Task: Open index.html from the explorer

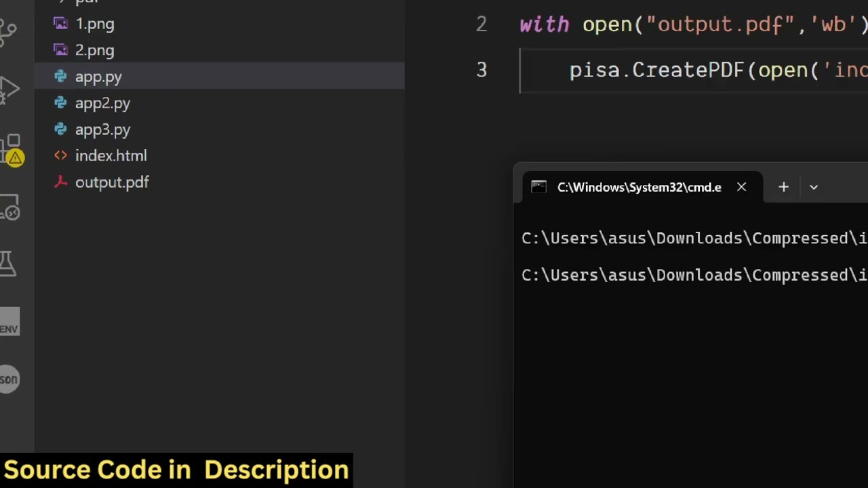Action: [x=111, y=156]
